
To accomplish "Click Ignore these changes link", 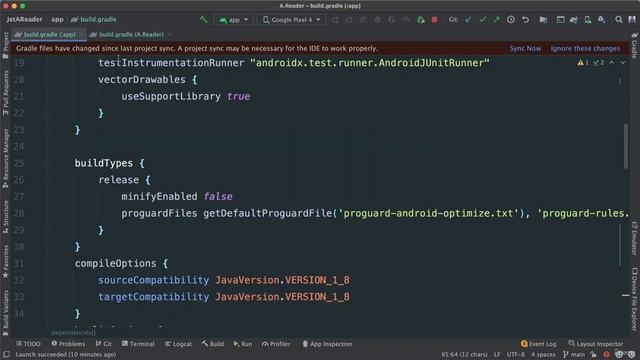I will click(585, 48).
